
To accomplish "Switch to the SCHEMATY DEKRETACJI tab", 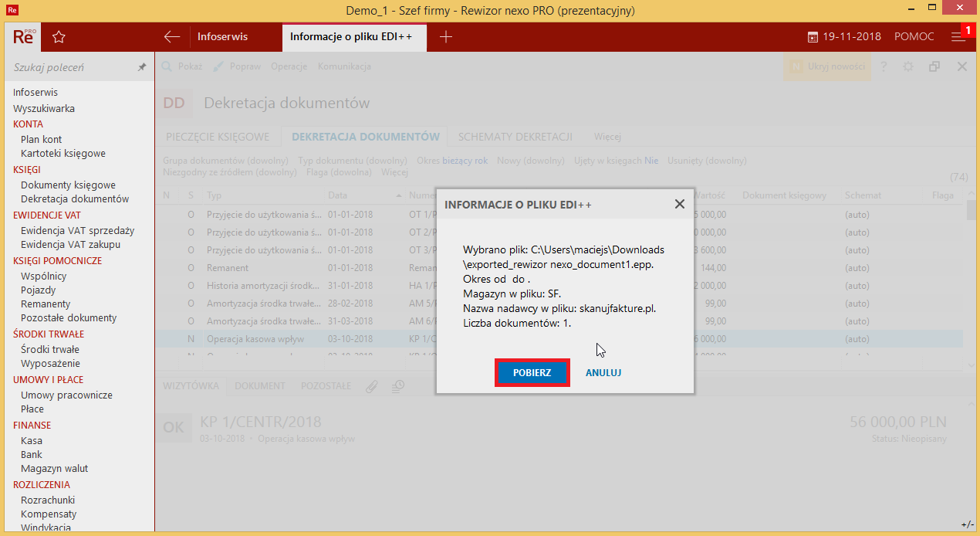I will (x=514, y=136).
